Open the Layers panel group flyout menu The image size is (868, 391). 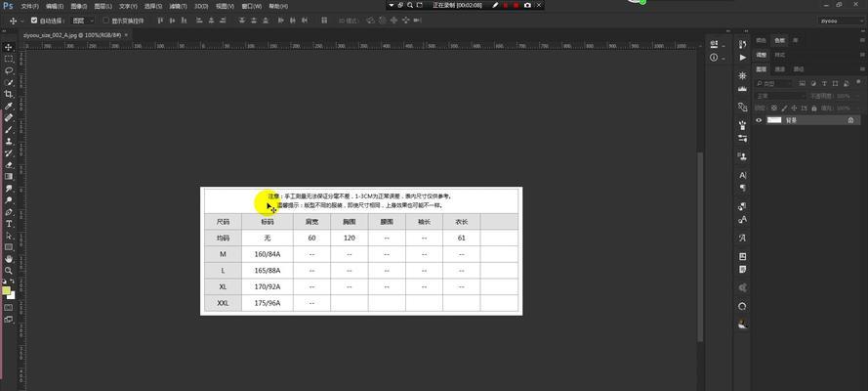point(863,69)
